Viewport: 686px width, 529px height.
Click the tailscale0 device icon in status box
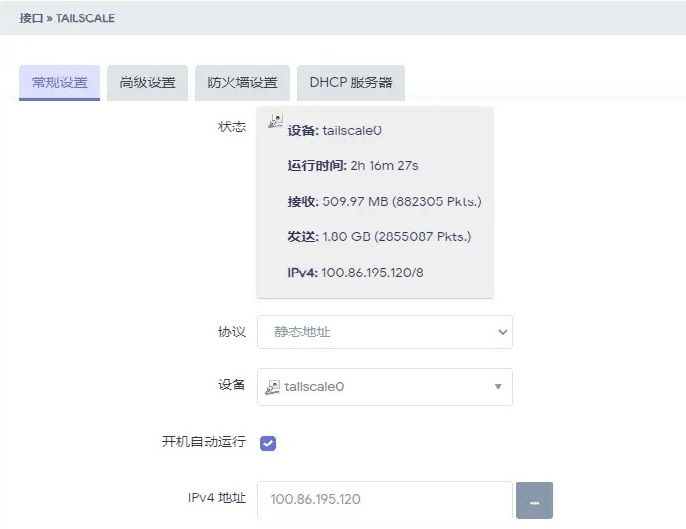[276, 121]
